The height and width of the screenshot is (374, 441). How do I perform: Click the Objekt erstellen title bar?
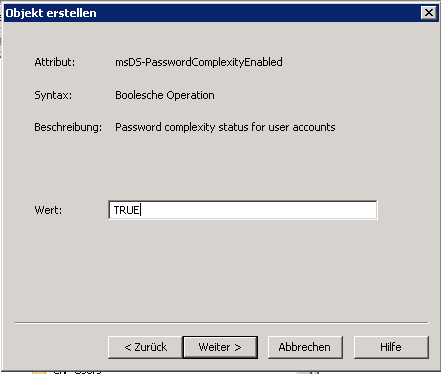coord(213,13)
